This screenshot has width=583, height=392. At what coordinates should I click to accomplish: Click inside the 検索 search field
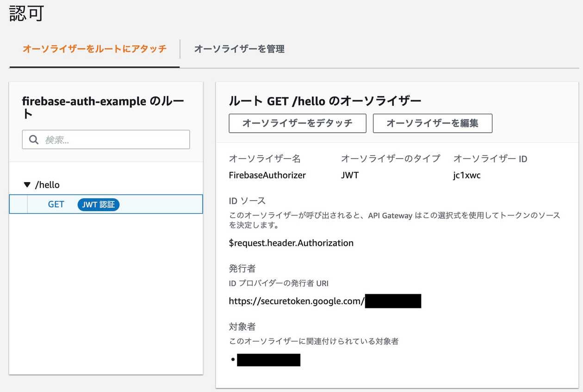tap(106, 139)
